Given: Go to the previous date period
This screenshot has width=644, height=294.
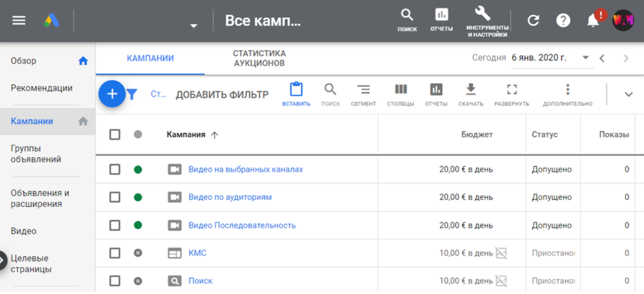Looking at the screenshot, I should tap(602, 58).
